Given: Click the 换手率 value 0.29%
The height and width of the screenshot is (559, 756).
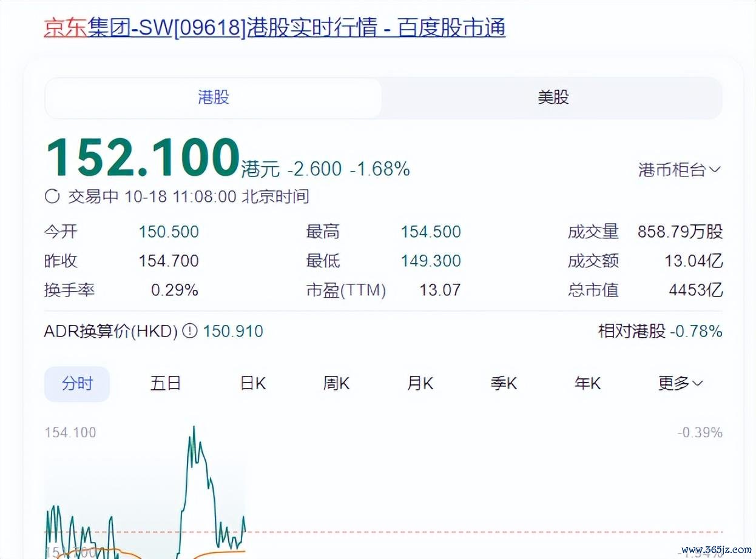Looking at the screenshot, I should 175,290.
